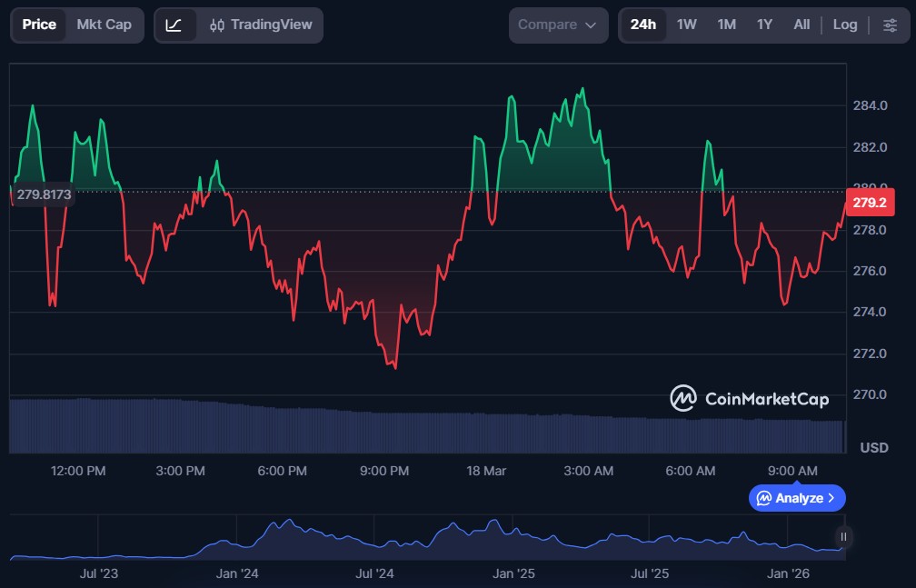Click the Analyze arrow icon
The height and width of the screenshot is (588, 916).
pyautogui.click(x=834, y=498)
